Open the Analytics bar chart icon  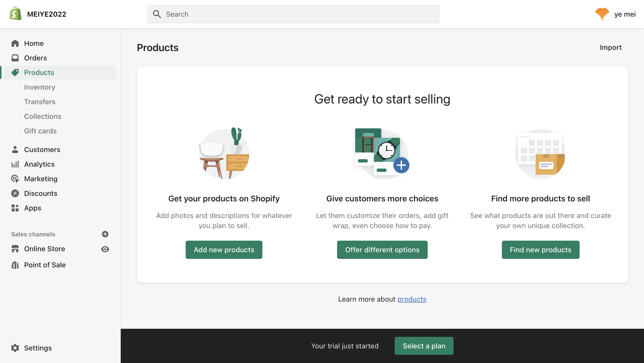(x=15, y=164)
